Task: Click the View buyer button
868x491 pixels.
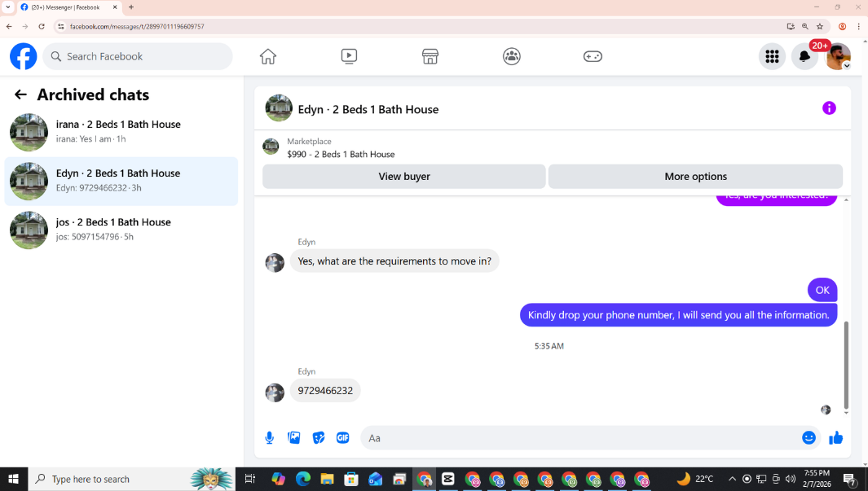Action: coord(404,177)
